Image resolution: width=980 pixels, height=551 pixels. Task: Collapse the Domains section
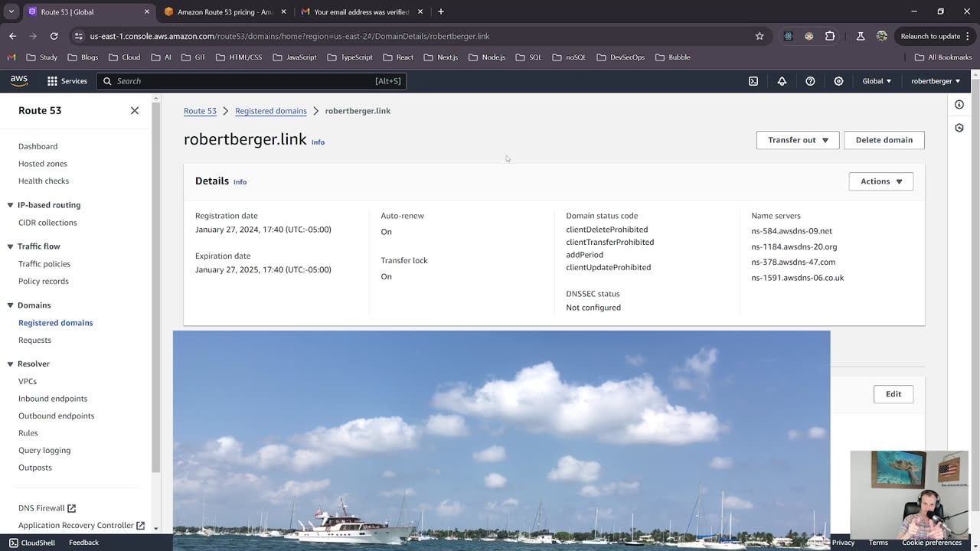point(10,305)
